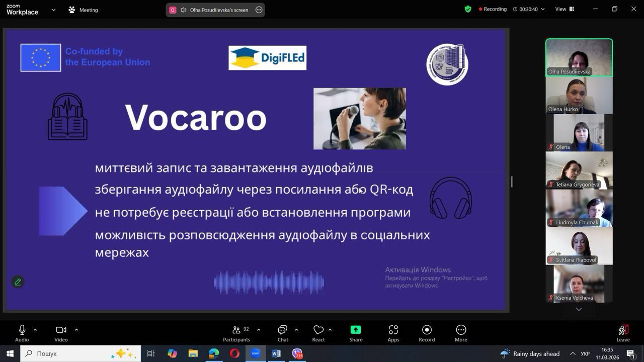Click the More options icon in toolbar

click(461, 333)
